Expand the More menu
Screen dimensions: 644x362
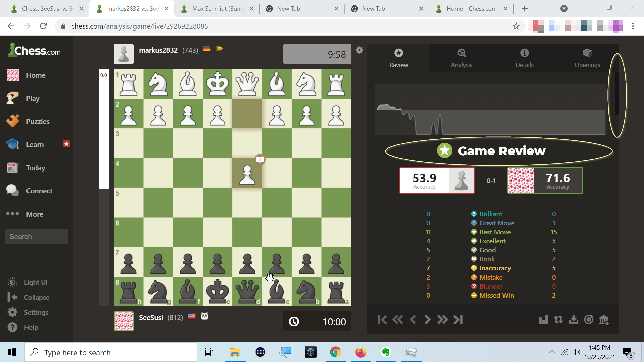[x=35, y=214]
